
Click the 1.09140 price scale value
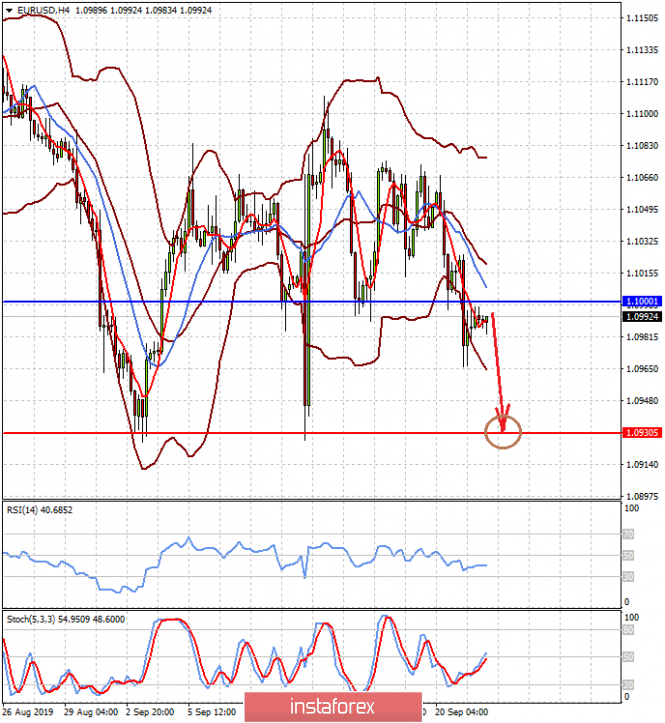(x=642, y=464)
